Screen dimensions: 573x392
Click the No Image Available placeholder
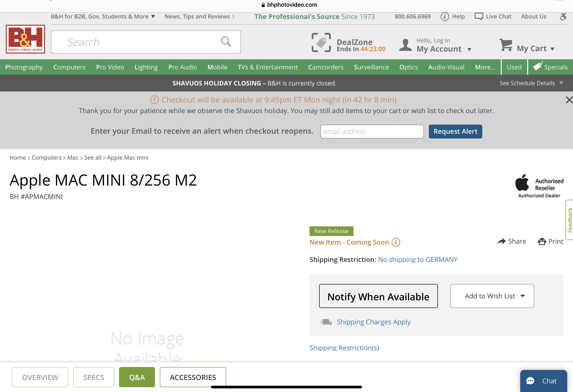(x=147, y=347)
